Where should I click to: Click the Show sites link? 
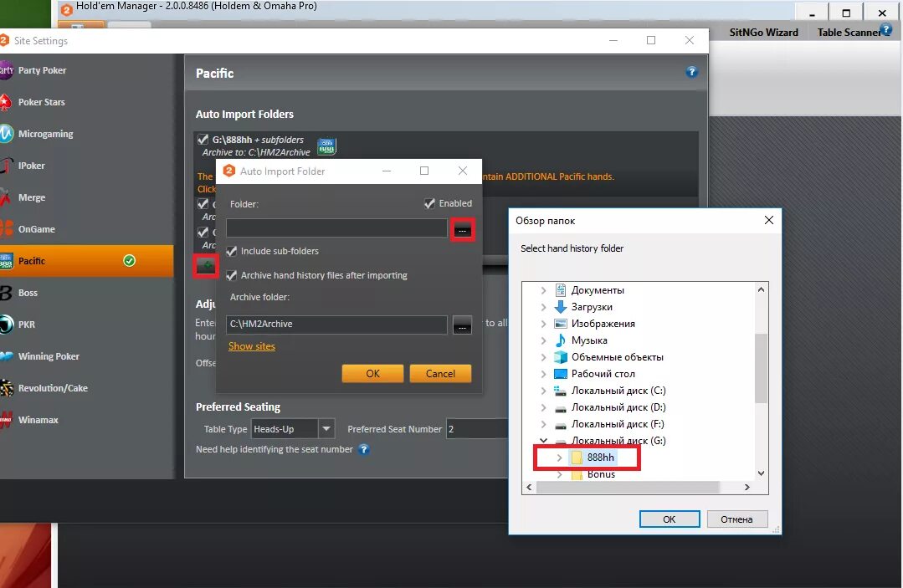click(252, 346)
